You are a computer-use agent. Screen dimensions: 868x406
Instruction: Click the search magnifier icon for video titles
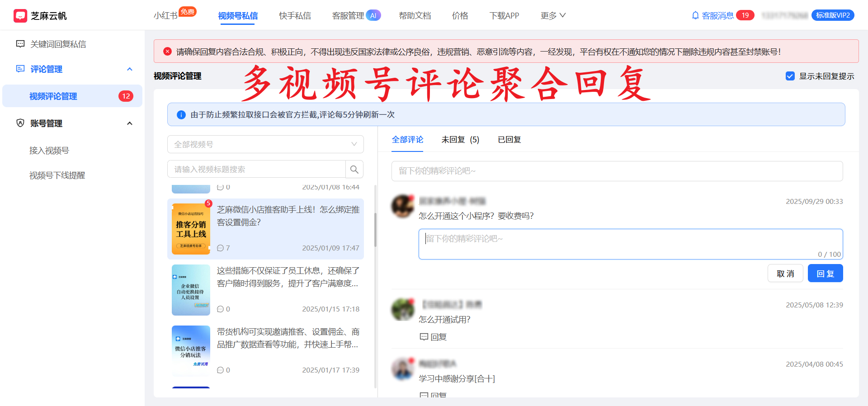coord(354,169)
